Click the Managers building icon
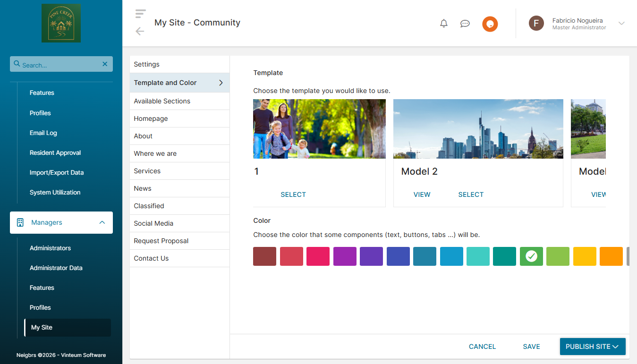This screenshot has width=637, height=364. point(20,222)
